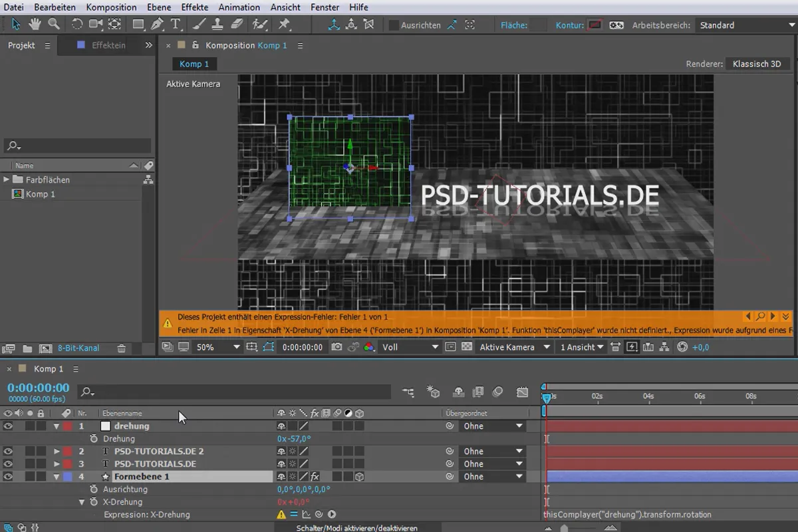Click the Kontur stroke color swatch

click(x=595, y=25)
